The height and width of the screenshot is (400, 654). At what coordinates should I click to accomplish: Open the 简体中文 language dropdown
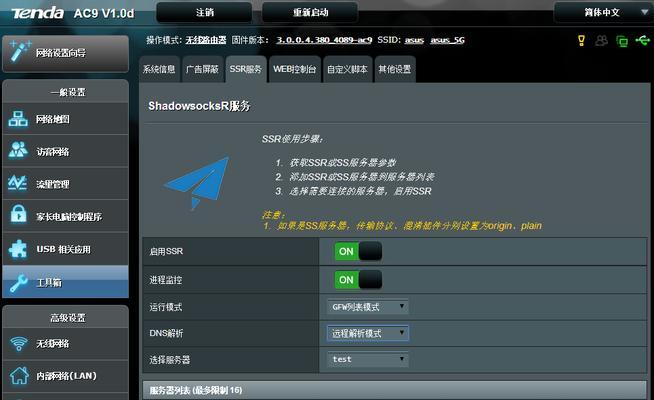coord(603,13)
